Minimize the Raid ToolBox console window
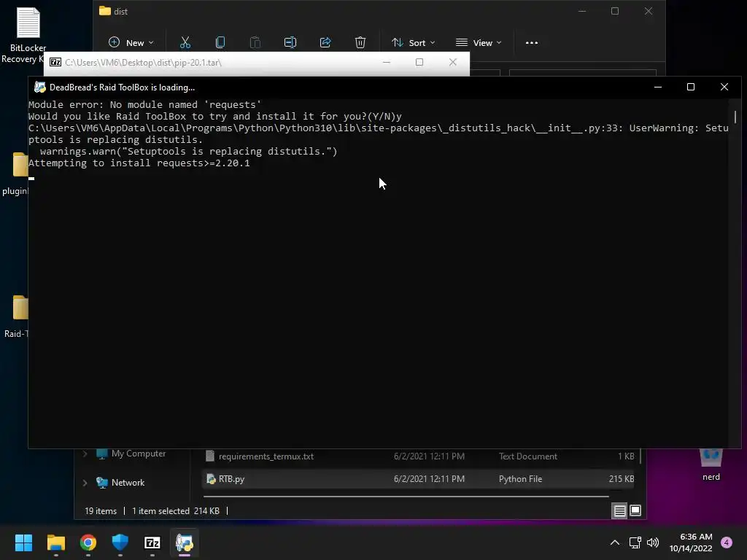 point(658,87)
